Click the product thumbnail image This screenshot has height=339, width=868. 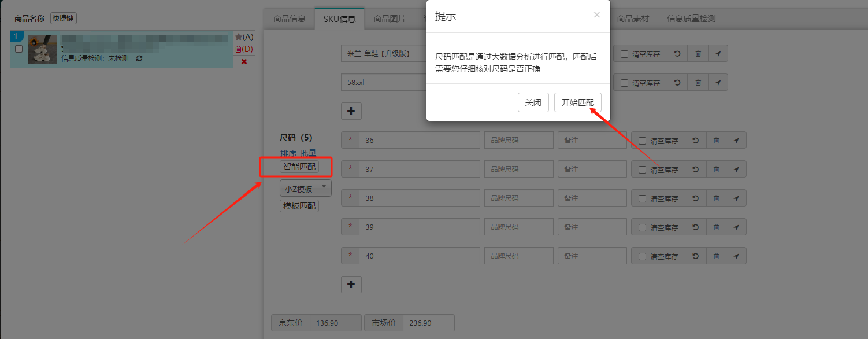tap(42, 49)
